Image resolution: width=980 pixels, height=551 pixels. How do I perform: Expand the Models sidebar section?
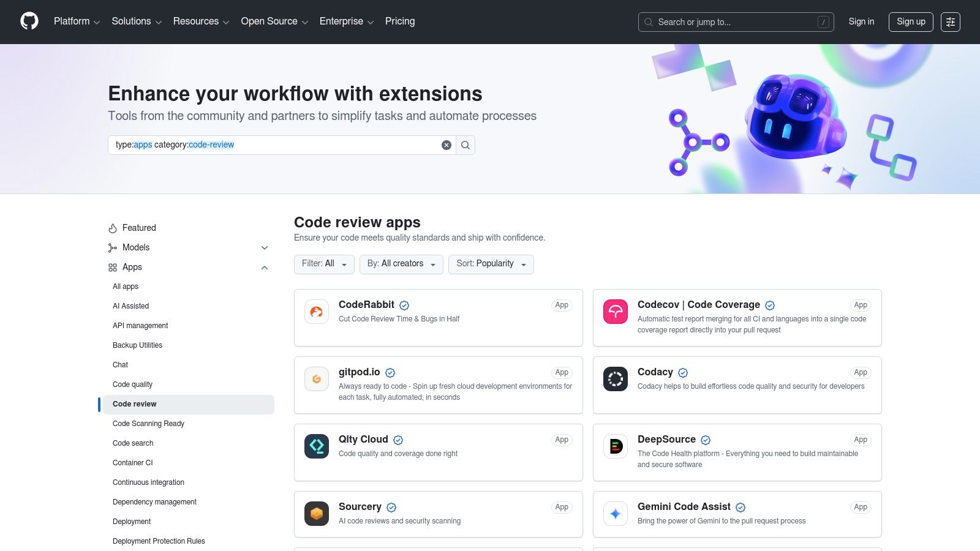(265, 247)
